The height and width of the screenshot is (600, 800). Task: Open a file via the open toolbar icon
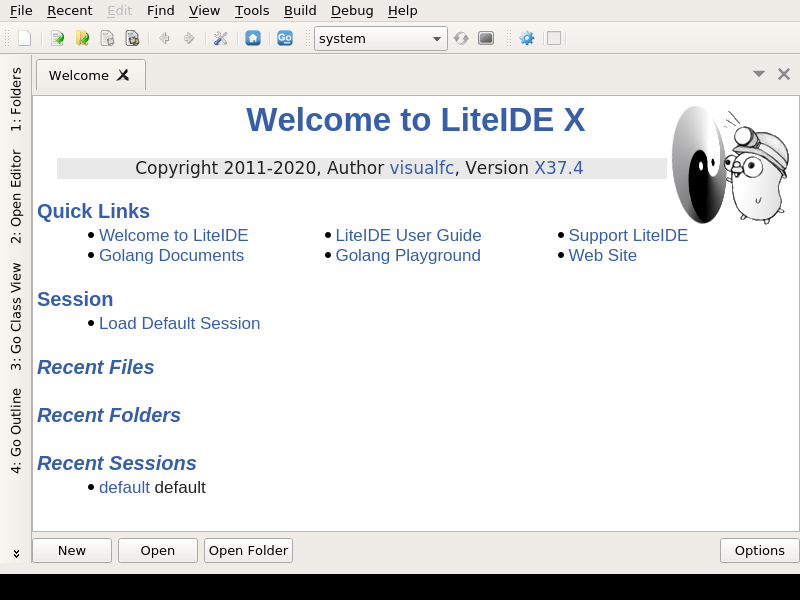pyautogui.click(x=57, y=38)
